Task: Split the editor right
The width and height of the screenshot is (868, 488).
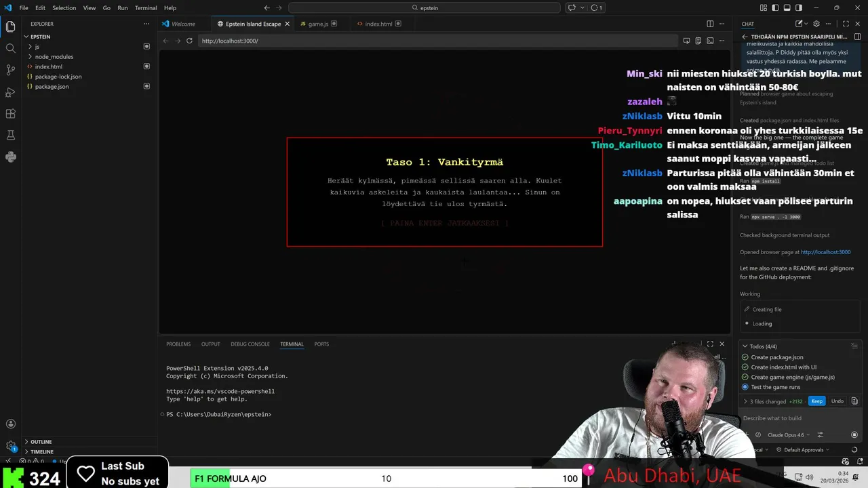Action: pyautogui.click(x=710, y=24)
